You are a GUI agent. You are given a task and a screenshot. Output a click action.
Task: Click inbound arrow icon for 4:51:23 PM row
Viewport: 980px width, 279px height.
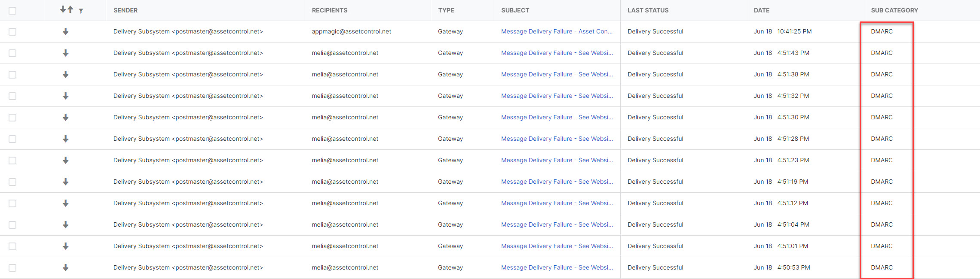65,160
